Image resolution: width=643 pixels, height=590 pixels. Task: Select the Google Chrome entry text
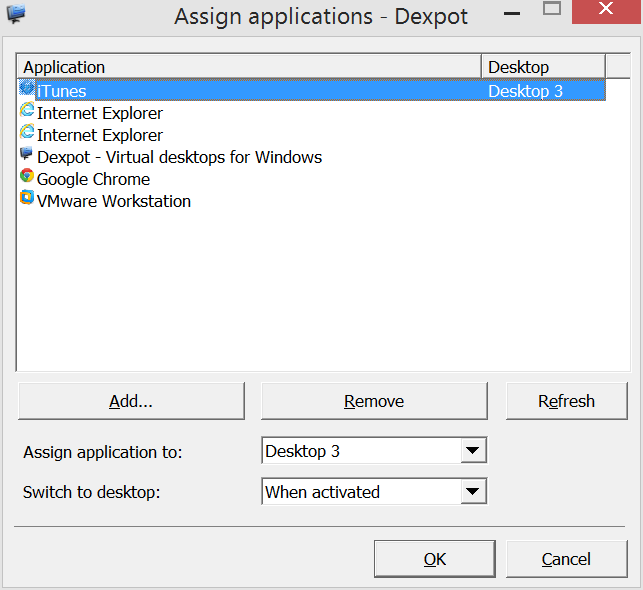coord(93,179)
